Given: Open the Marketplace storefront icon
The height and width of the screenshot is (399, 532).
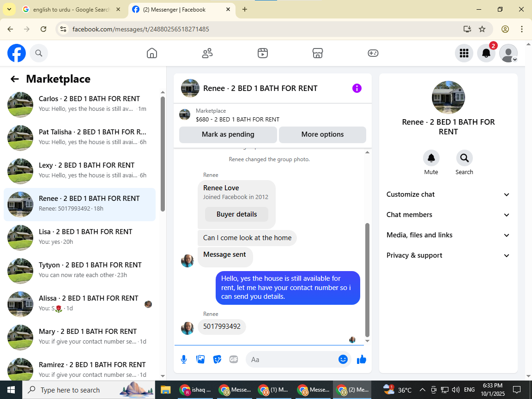Looking at the screenshot, I should [x=318, y=53].
